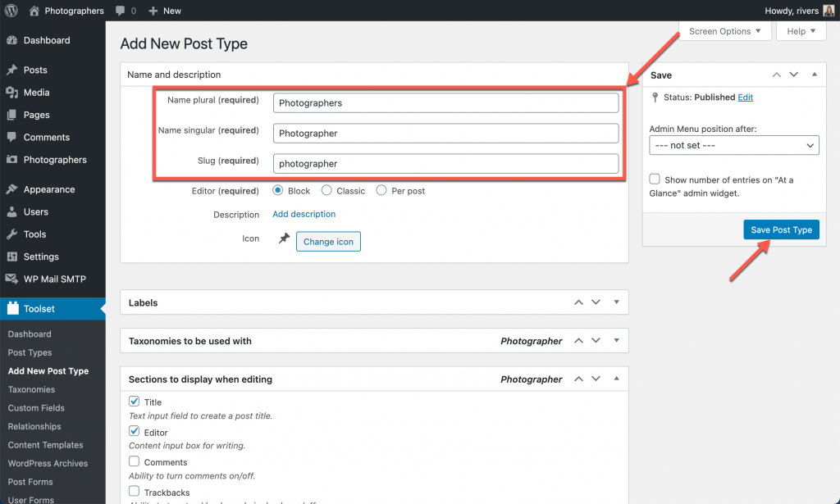Select the Block editor radio option
The height and width of the screenshot is (504, 840).
[x=277, y=190]
